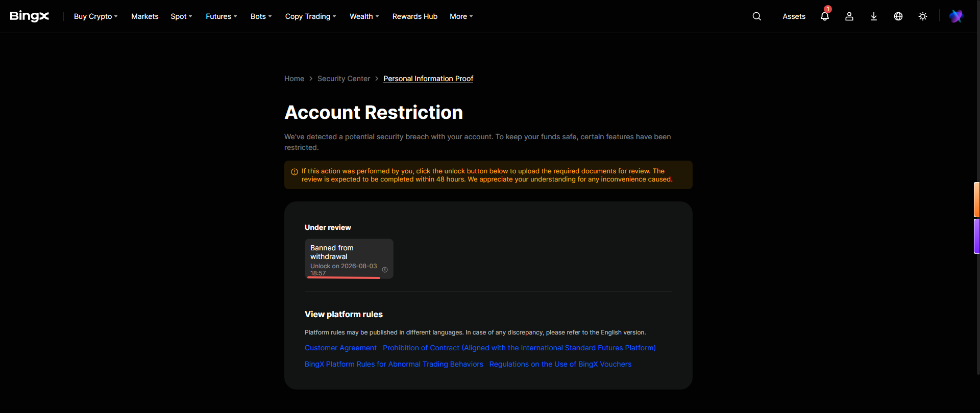Click the View platform rules heading
Image resolution: width=980 pixels, height=413 pixels.
tap(344, 314)
